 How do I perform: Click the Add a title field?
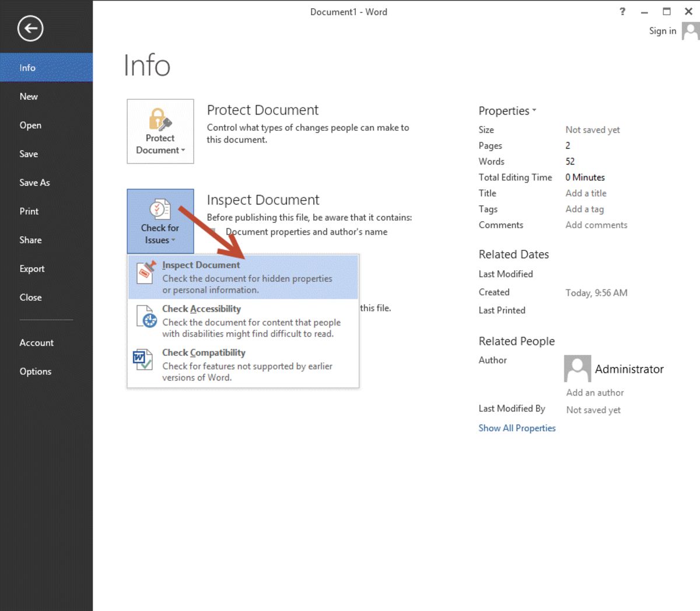(586, 193)
